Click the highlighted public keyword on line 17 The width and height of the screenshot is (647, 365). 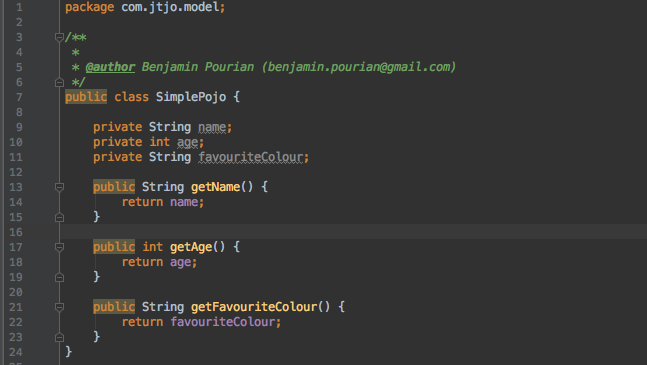pyautogui.click(x=114, y=247)
